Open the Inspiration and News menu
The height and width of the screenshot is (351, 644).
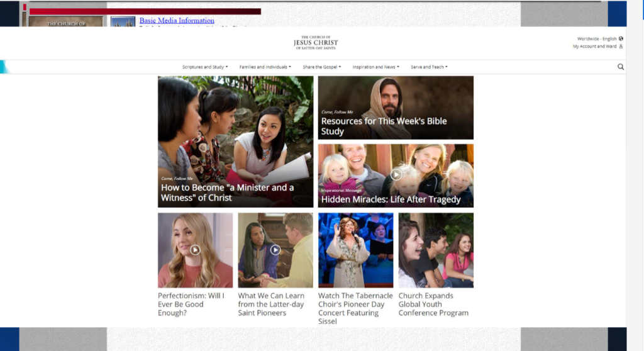[x=375, y=67]
